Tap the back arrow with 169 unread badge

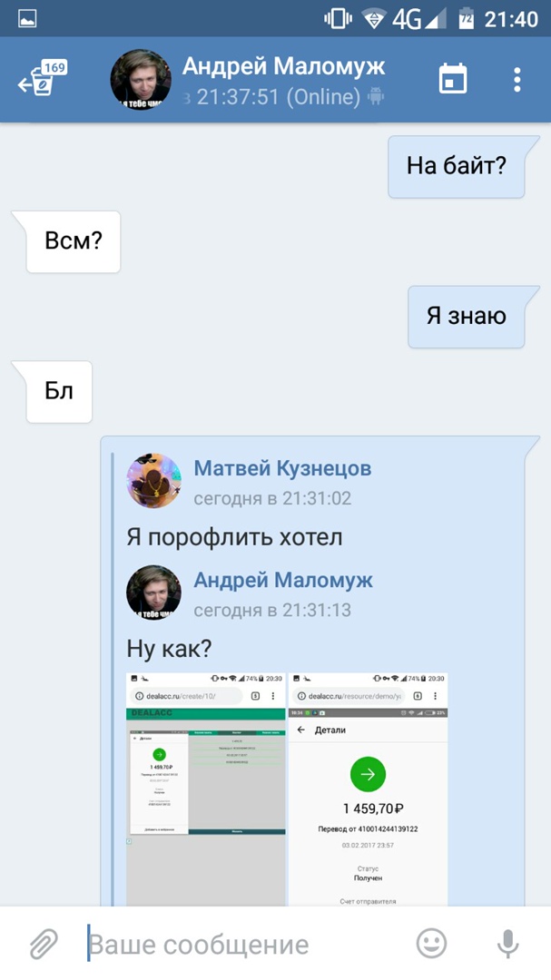[x=42, y=79]
